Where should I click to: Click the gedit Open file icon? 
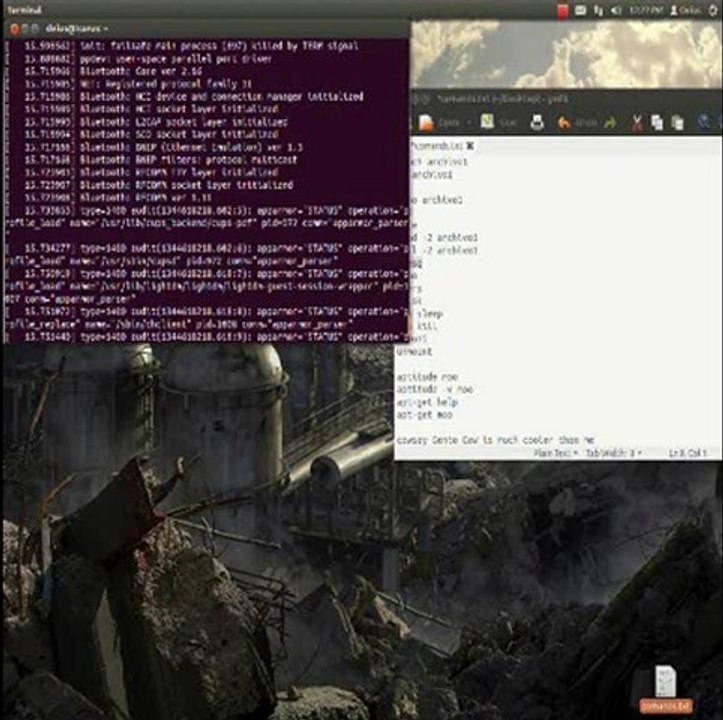(426, 123)
